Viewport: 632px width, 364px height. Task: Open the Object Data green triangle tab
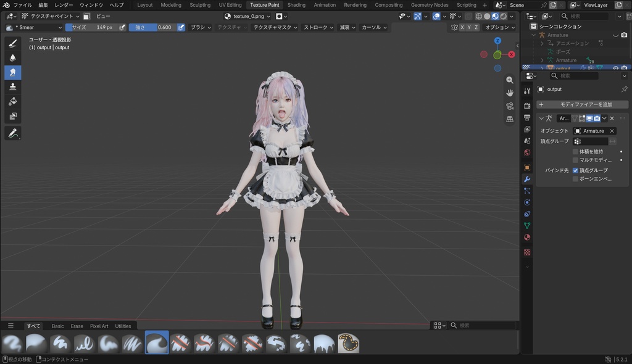pyautogui.click(x=527, y=226)
